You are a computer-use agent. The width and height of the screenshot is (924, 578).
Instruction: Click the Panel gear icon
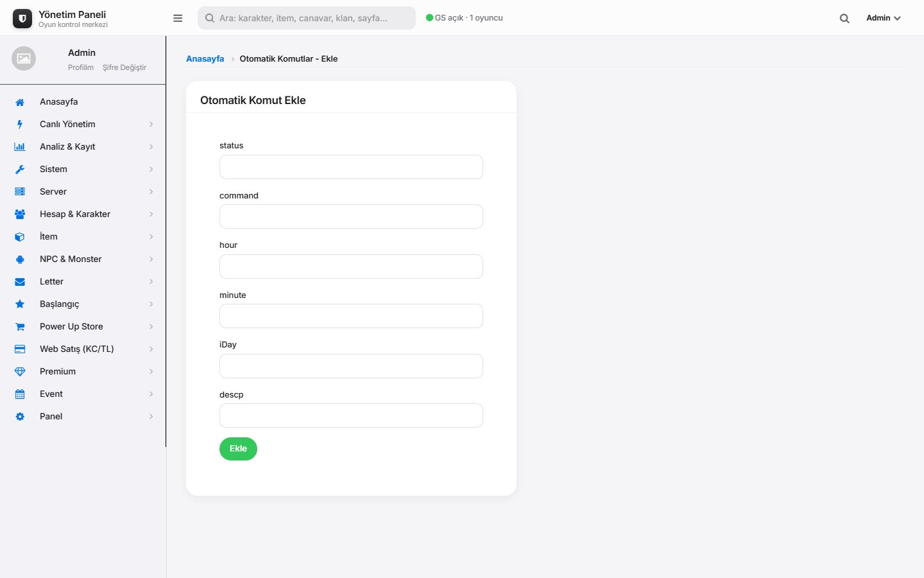click(x=20, y=417)
